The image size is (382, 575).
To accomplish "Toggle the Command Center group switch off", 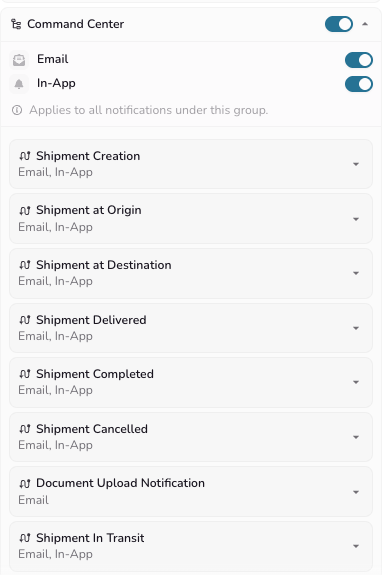I will [x=339, y=24].
